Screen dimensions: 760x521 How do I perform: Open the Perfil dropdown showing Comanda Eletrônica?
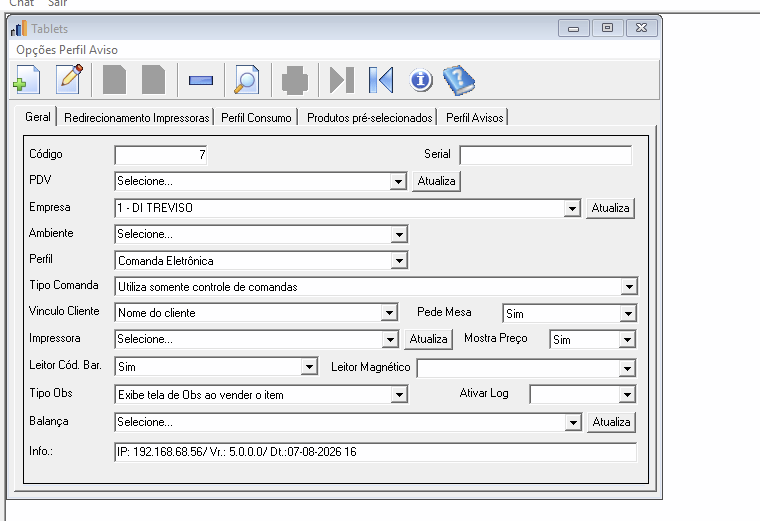(x=399, y=261)
